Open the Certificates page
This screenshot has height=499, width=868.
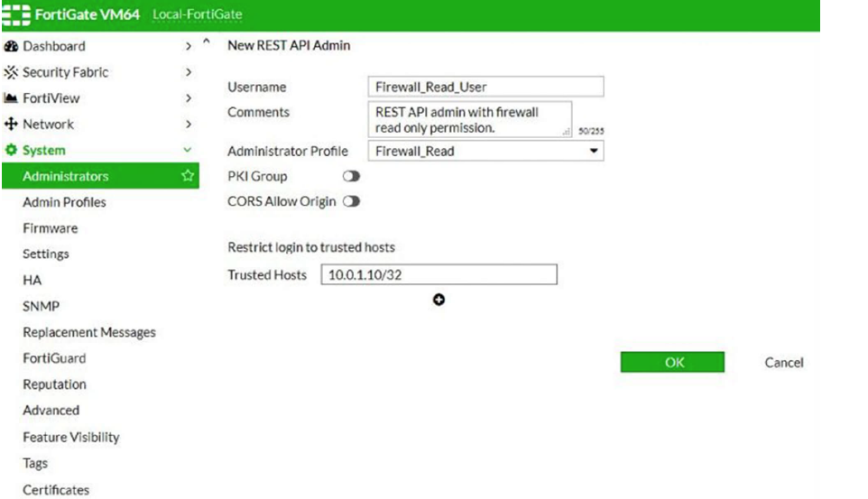click(56, 490)
